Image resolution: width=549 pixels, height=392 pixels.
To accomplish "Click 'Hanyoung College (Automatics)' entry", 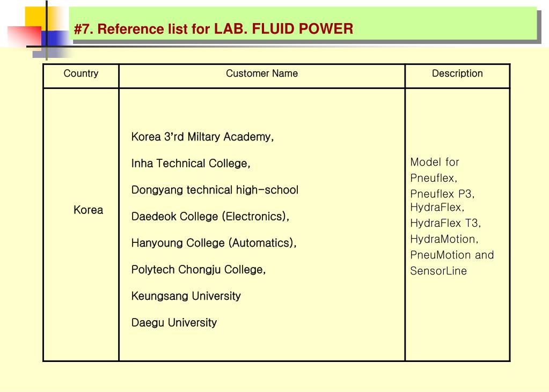I will pos(214,243).
